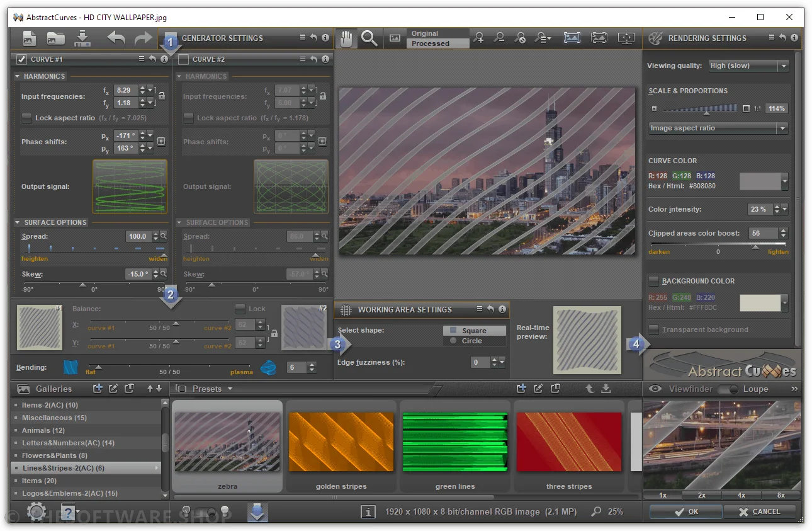Image resolution: width=812 pixels, height=531 pixels.
Task: Open Generator Settings info icon
Action: [325, 38]
